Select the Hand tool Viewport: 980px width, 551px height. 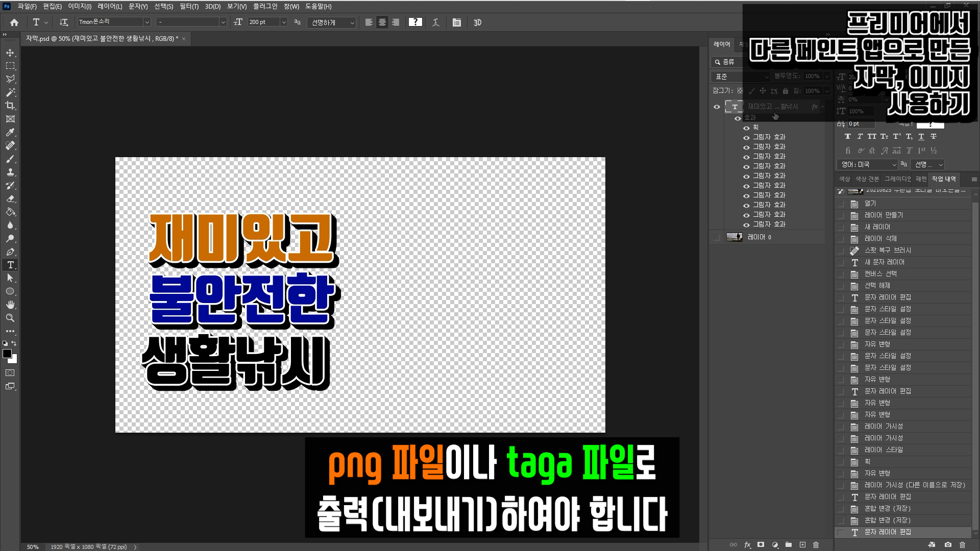(x=10, y=305)
